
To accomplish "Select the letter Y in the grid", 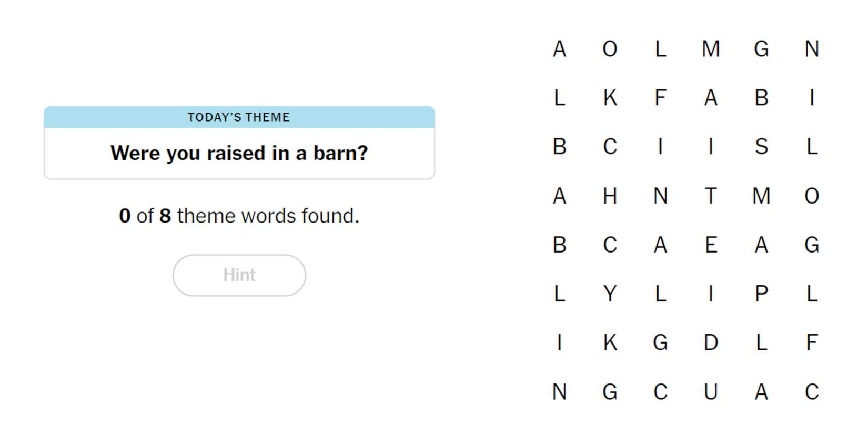I will [610, 294].
